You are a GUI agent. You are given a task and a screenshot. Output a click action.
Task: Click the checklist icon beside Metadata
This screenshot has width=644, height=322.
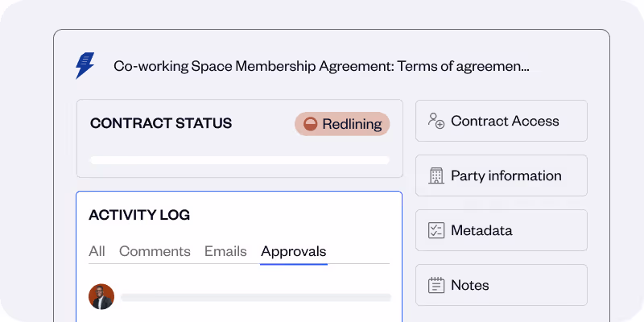pyautogui.click(x=436, y=231)
